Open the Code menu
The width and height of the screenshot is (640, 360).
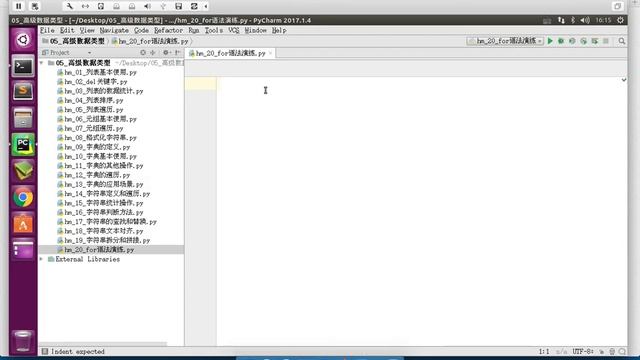141,31
